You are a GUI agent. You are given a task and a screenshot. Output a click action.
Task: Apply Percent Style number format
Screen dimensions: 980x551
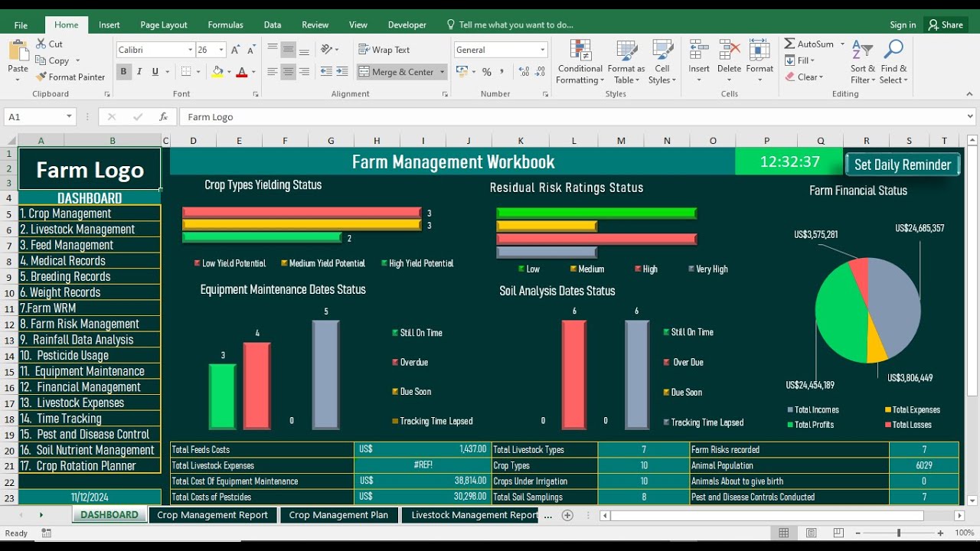click(486, 72)
